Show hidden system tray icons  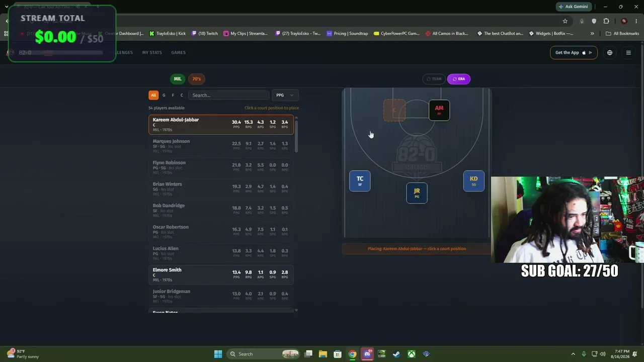click(x=573, y=354)
